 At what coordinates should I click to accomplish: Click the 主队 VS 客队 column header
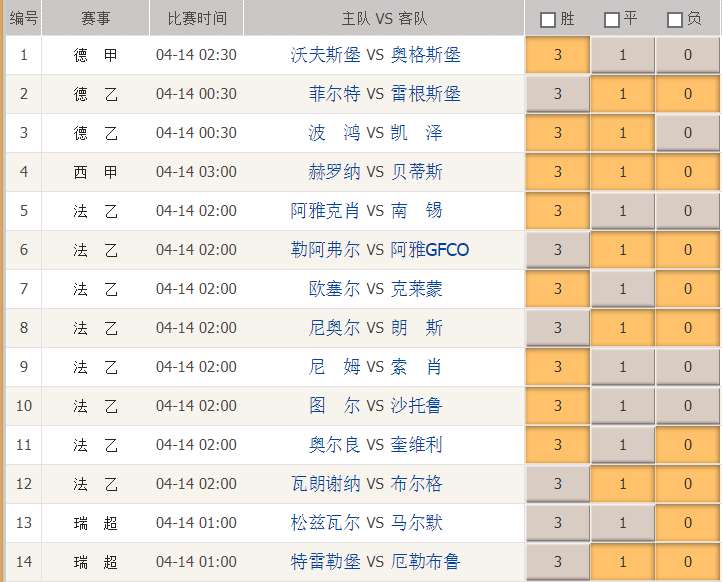pyautogui.click(x=384, y=18)
